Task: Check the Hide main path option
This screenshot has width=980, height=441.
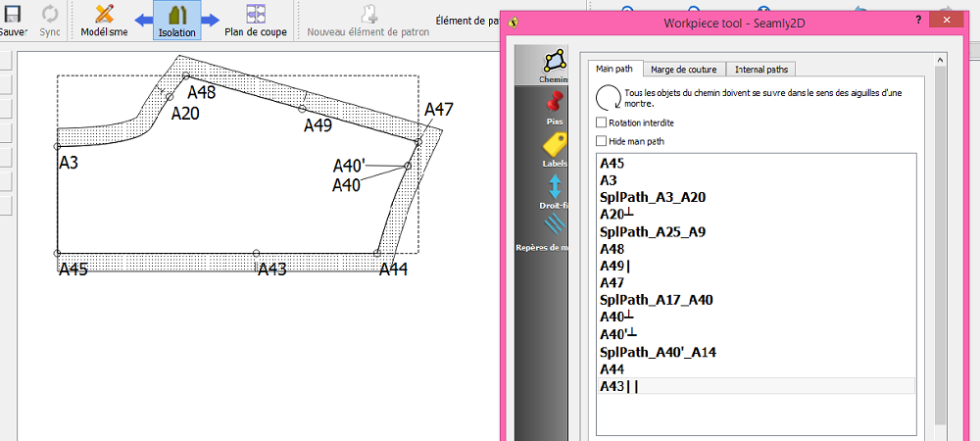Action: (x=602, y=141)
